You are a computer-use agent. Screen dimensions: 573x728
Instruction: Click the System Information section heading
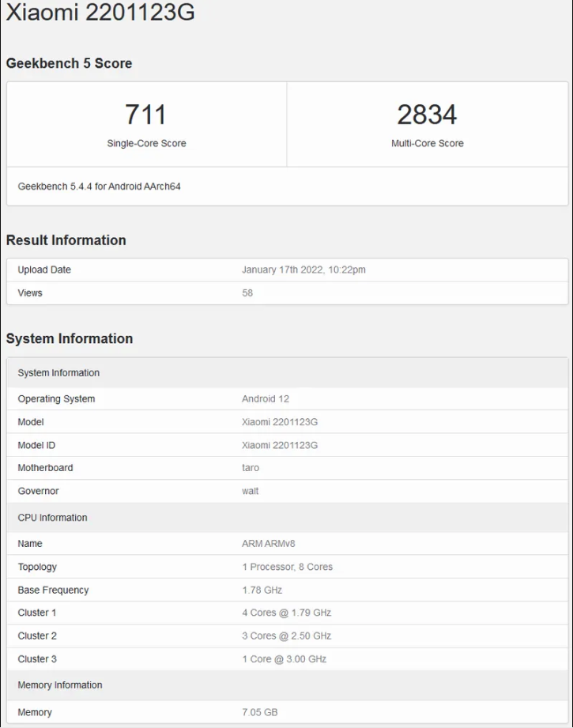(x=69, y=338)
